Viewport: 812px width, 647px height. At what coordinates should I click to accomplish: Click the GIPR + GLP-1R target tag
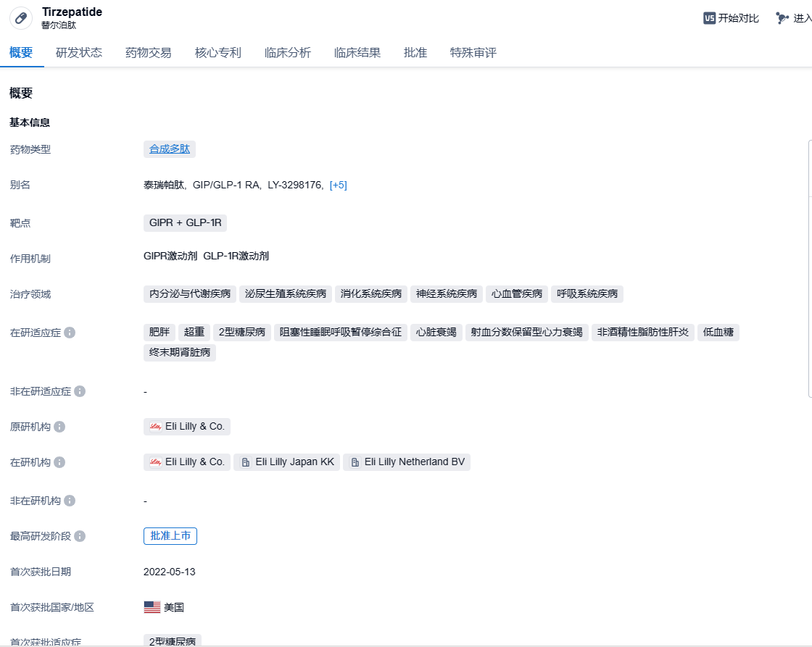(x=185, y=223)
